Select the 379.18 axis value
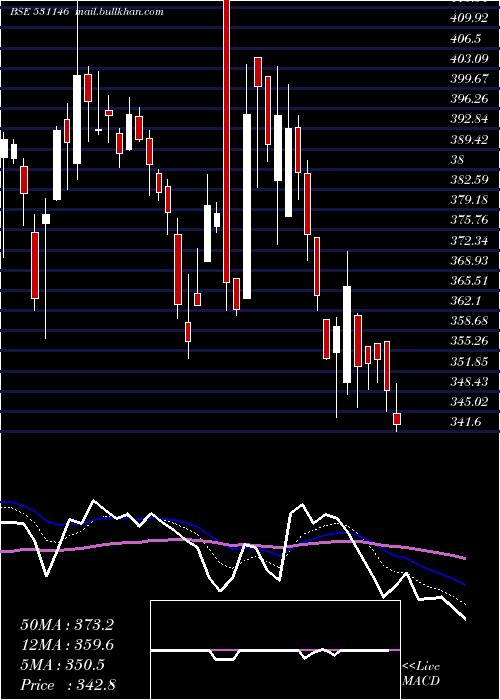Image resolution: width=500 pixels, height=700 pixels. pyautogui.click(x=469, y=200)
